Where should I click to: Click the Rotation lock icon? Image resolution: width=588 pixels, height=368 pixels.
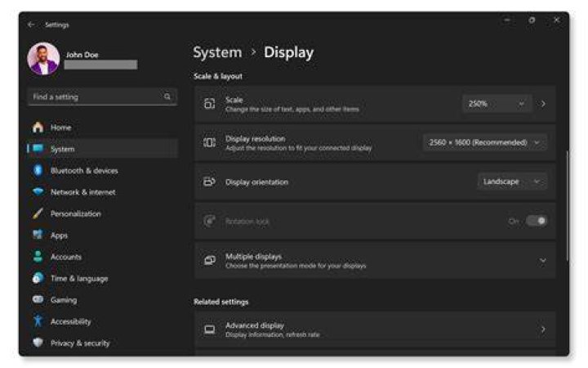point(210,221)
